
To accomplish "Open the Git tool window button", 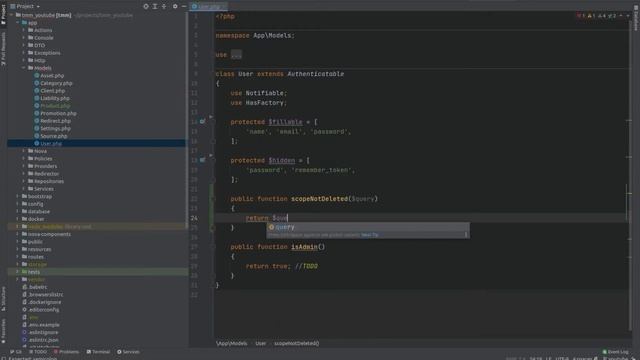I will (16, 351).
